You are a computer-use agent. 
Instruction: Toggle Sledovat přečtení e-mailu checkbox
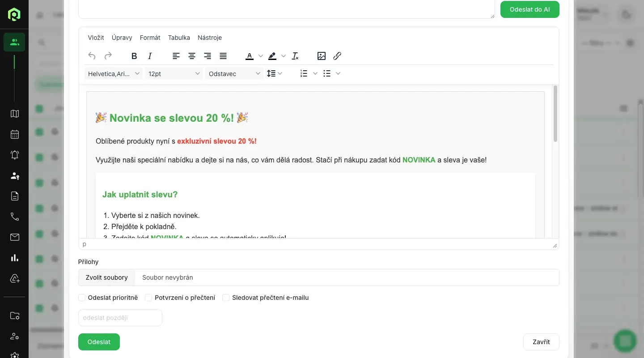click(x=226, y=298)
